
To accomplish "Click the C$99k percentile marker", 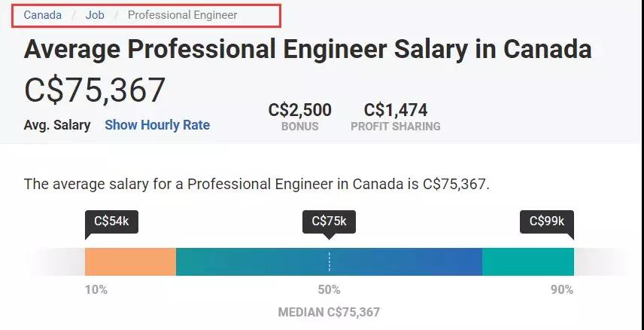I will pos(547,222).
